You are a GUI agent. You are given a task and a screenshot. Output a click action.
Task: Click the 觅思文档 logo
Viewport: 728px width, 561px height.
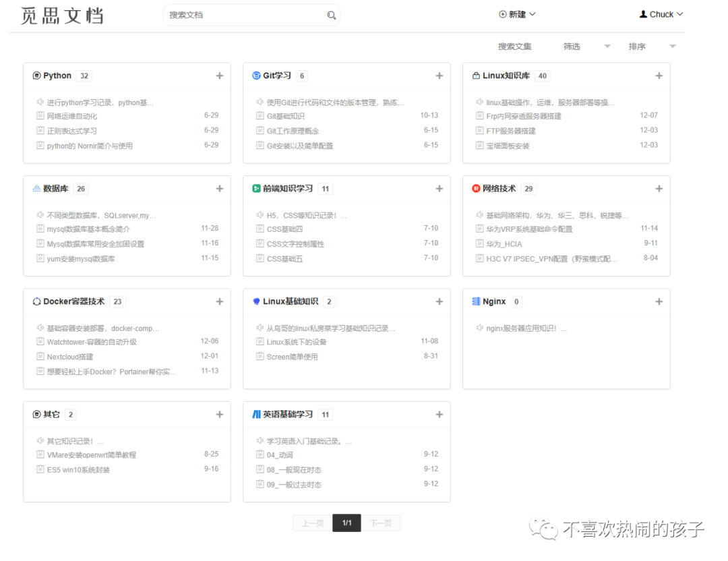click(62, 16)
